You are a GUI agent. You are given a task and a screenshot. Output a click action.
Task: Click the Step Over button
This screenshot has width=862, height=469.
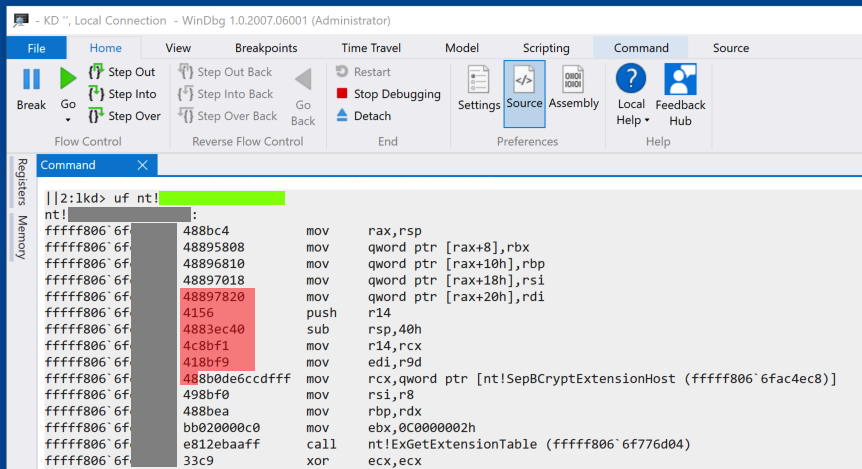pyautogui.click(x=125, y=116)
